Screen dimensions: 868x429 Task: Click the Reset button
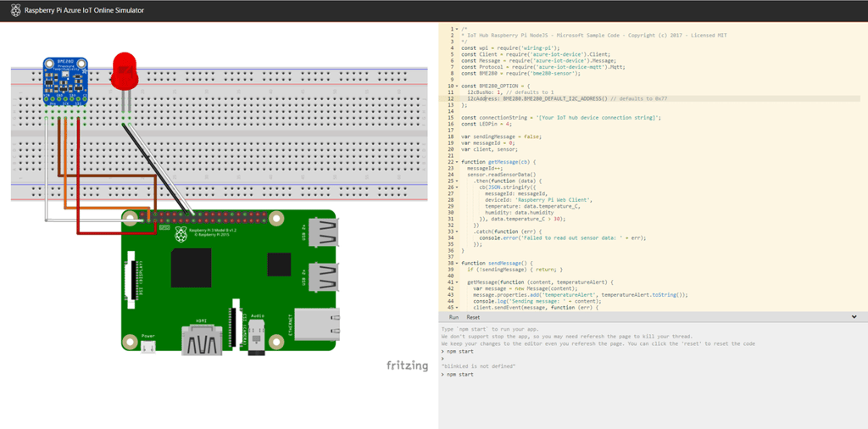473,317
